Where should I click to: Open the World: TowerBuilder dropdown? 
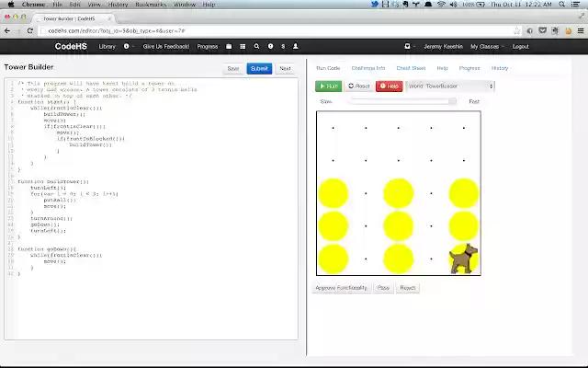450,86
